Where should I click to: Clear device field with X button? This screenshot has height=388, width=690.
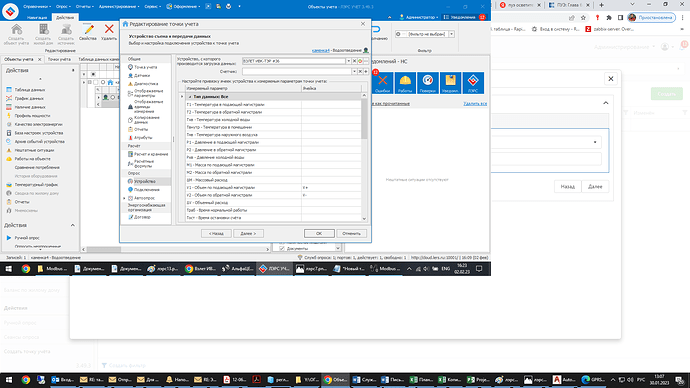point(354,61)
